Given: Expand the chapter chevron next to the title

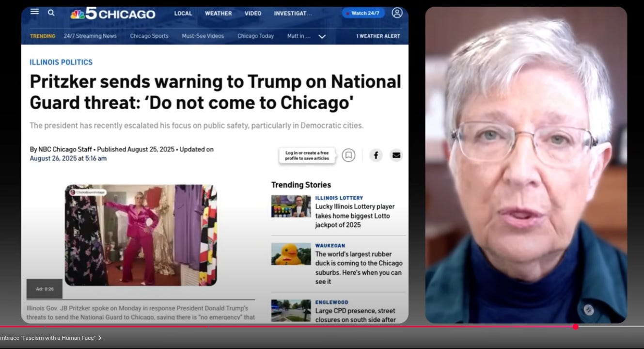Looking at the screenshot, I should 100,338.
